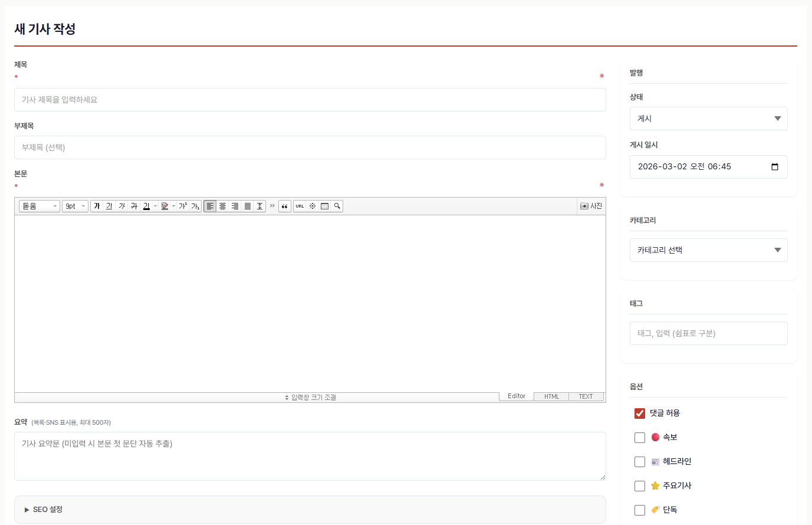Open the special character picker icon

tap(312, 206)
